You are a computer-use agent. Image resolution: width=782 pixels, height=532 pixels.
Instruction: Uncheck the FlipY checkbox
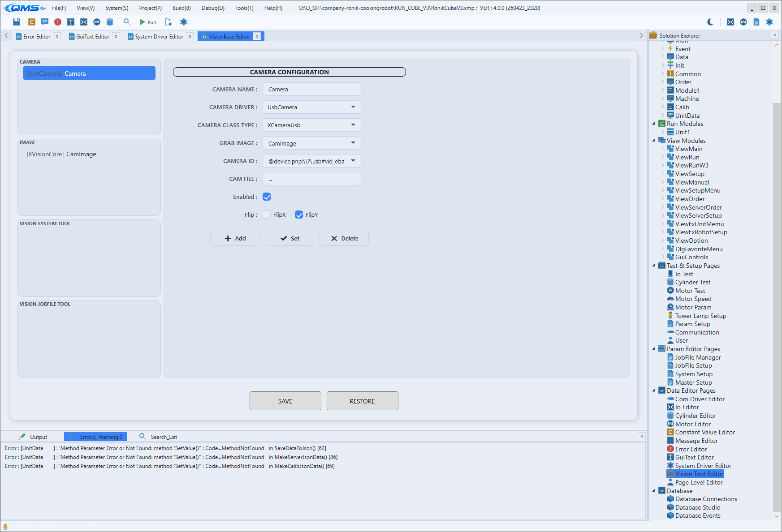coord(299,215)
